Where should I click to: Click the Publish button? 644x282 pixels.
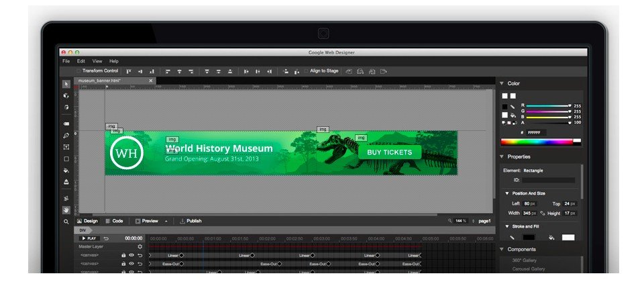point(190,221)
